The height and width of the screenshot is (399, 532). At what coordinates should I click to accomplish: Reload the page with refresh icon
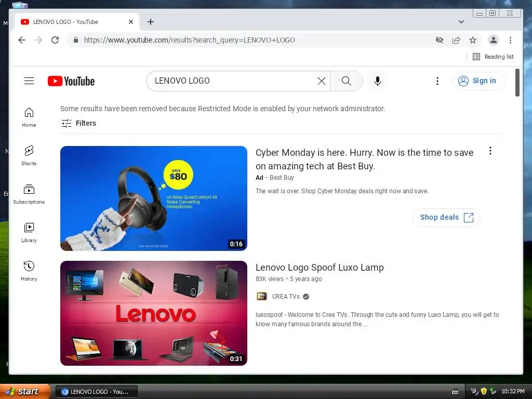(55, 40)
